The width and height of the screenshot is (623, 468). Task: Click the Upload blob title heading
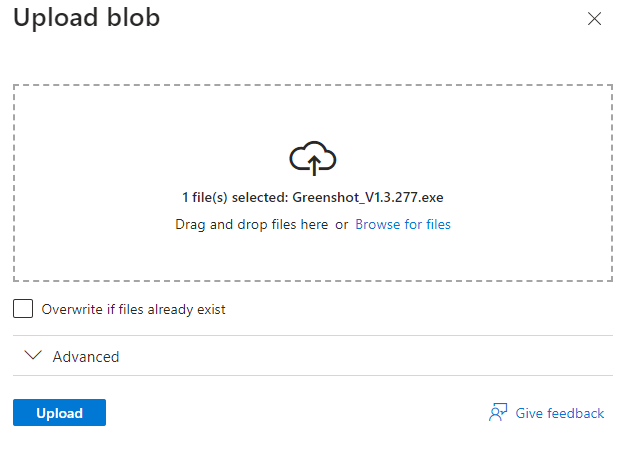(86, 18)
